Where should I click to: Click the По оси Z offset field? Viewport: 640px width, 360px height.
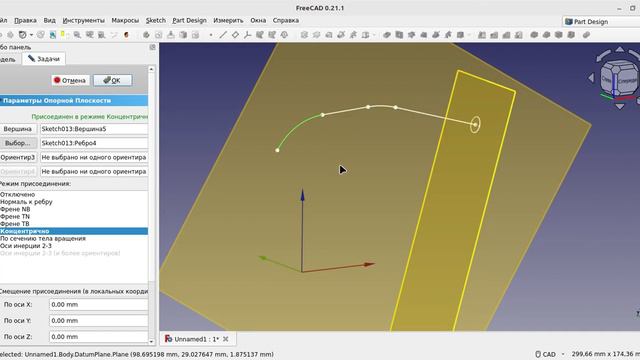(98, 337)
